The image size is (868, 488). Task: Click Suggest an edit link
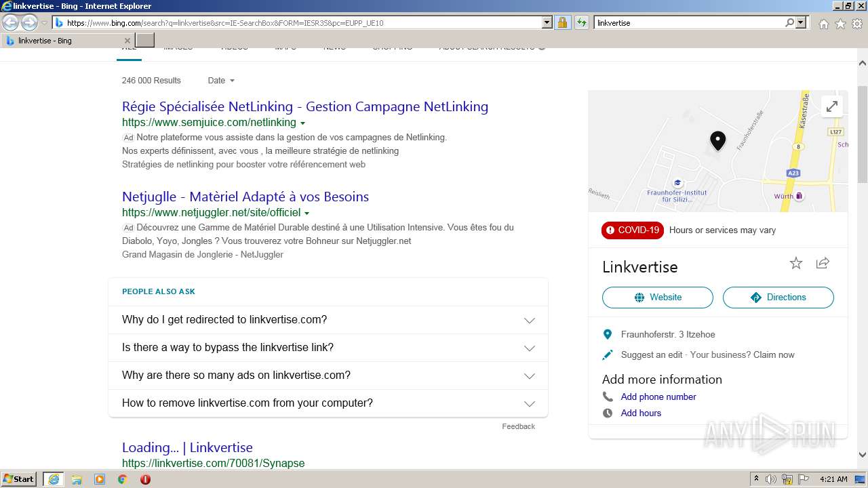652,355
